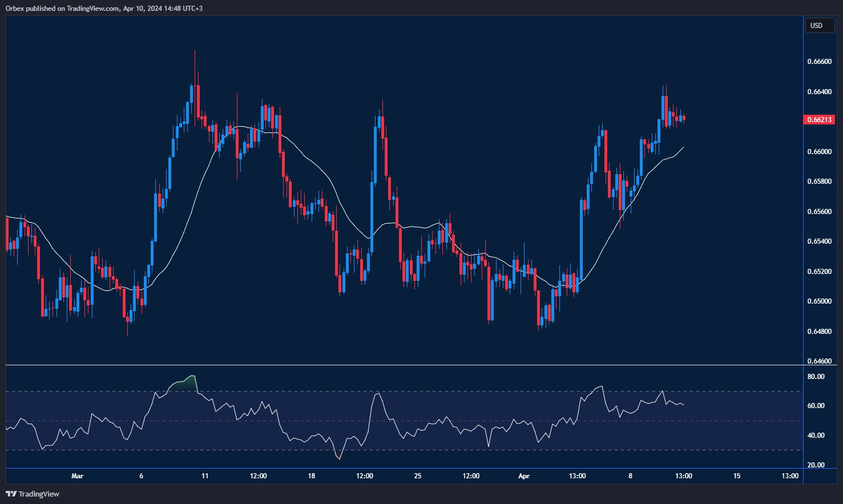Click date 15 on the time axis

[x=737, y=476]
